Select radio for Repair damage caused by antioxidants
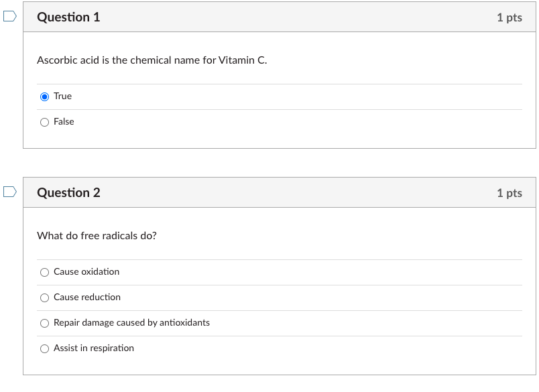539x392 pixels. (x=45, y=323)
